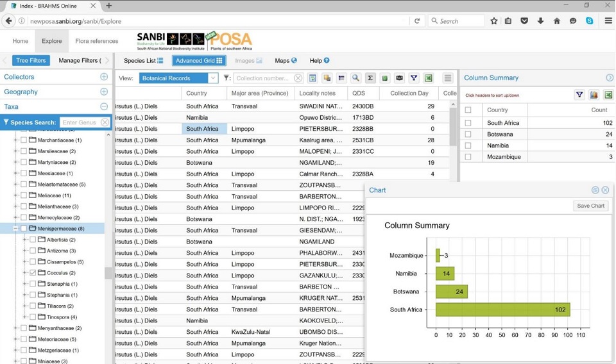616x364 pixels.
Task: Expand the Meliaceae (11) tree node
Action: [x=15, y=195]
